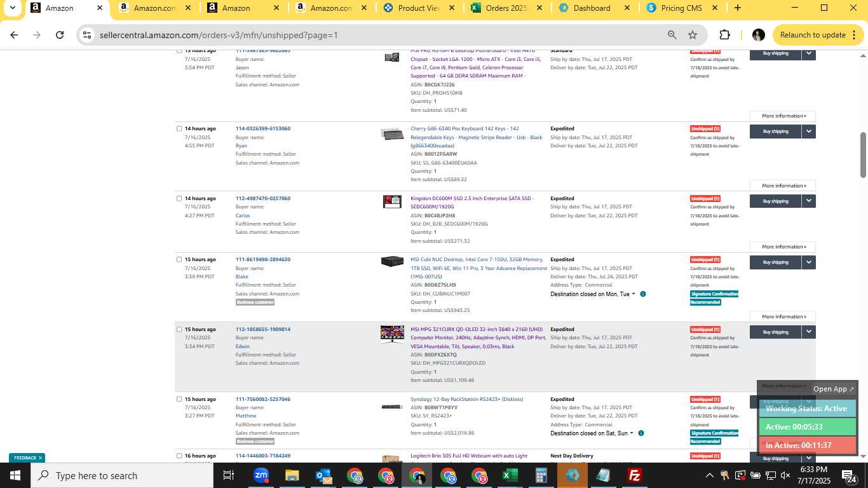Switch to the Pricing CMS tab

[681, 8]
